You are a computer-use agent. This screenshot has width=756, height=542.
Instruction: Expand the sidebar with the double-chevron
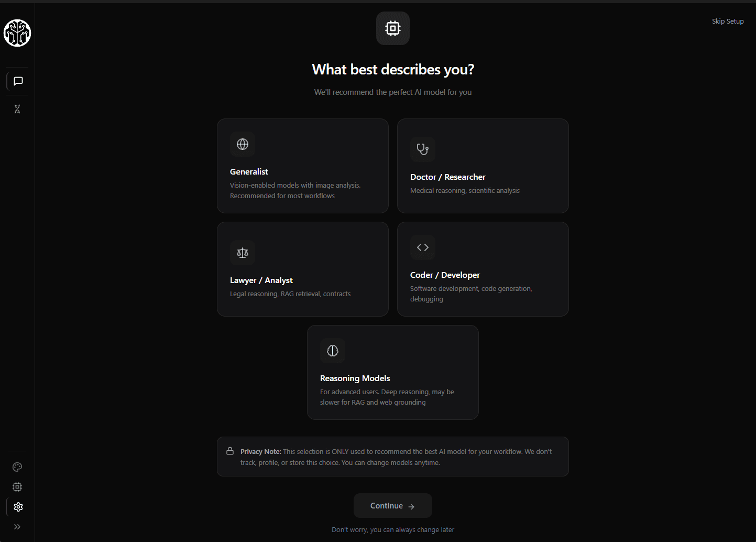click(x=17, y=527)
